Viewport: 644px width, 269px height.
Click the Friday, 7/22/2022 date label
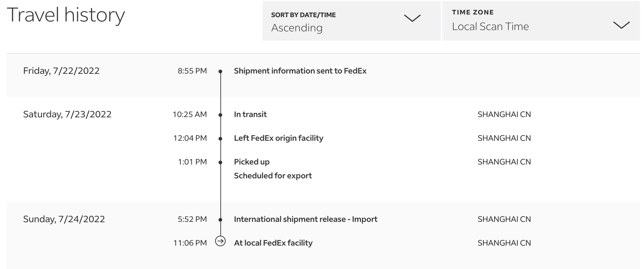tap(61, 71)
